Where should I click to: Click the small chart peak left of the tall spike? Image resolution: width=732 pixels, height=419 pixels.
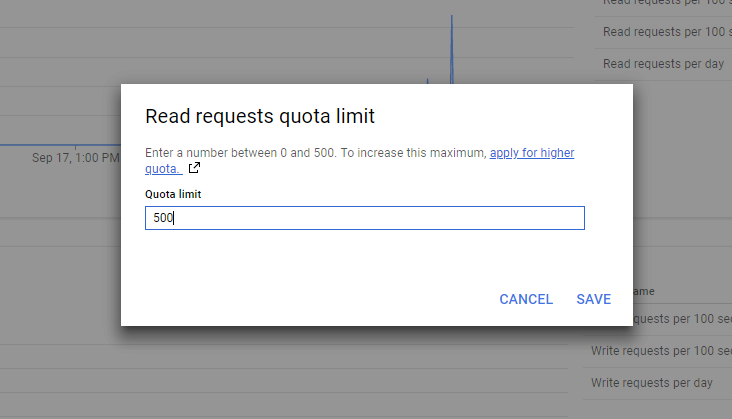428,80
